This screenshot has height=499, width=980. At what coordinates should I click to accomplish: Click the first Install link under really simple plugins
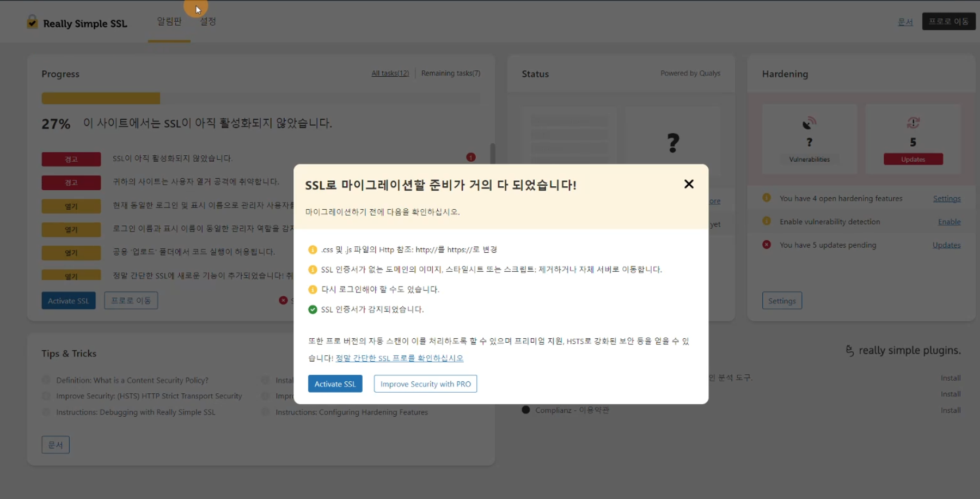coord(951,378)
